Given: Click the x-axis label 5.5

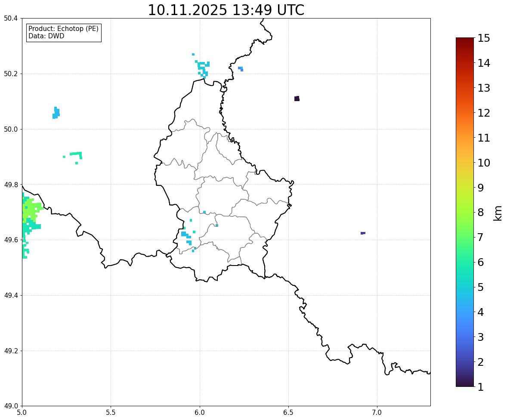Looking at the screenshot, I should 111,413.
